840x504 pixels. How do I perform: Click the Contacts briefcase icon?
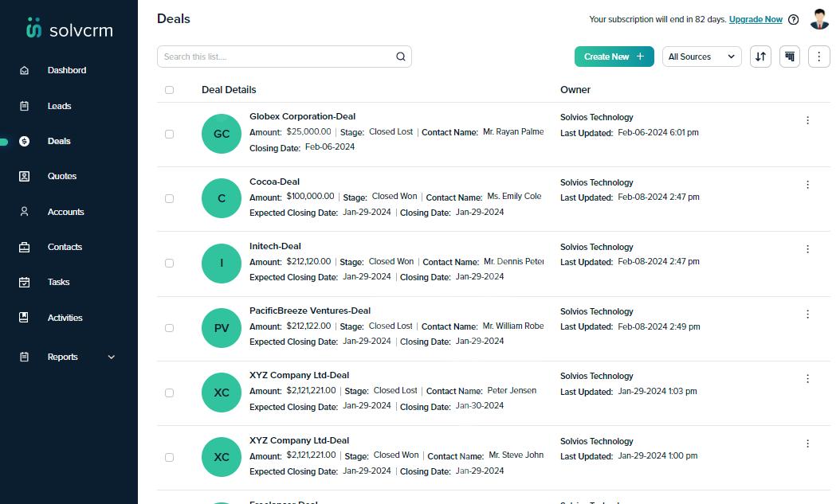[x=24, y=247]
